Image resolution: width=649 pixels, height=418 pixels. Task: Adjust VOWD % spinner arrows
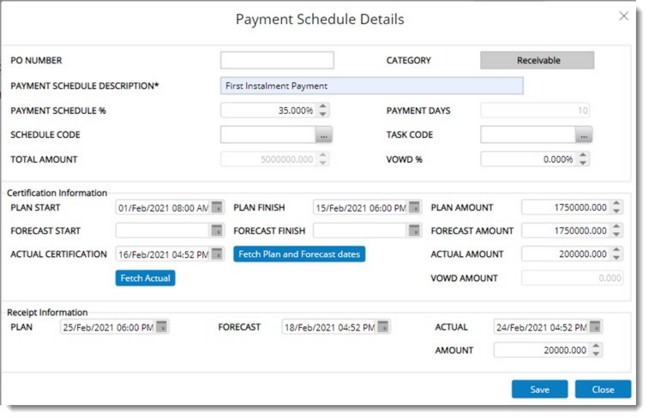click(585, 159)
